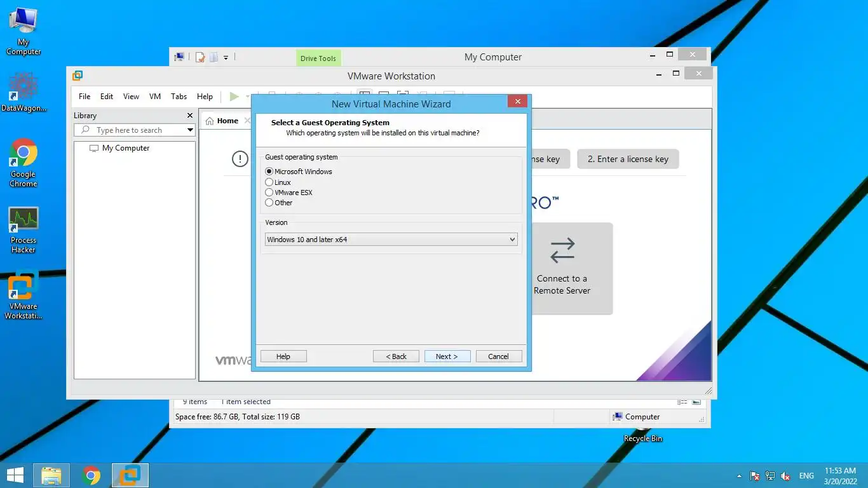Go Back in the New Virtual Machine Wizard
Viewport: 868px width, 488px height.
(x=396, y=356)
